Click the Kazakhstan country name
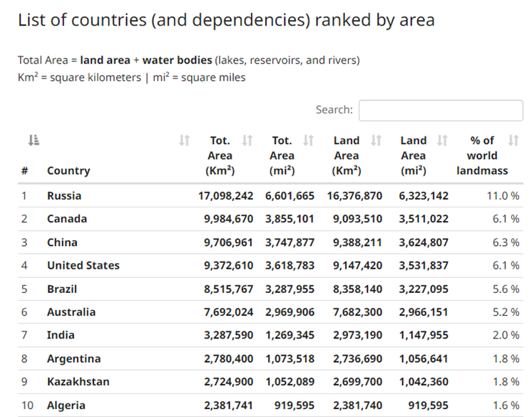This screenshot has height=417, width=532. point(78,382)
